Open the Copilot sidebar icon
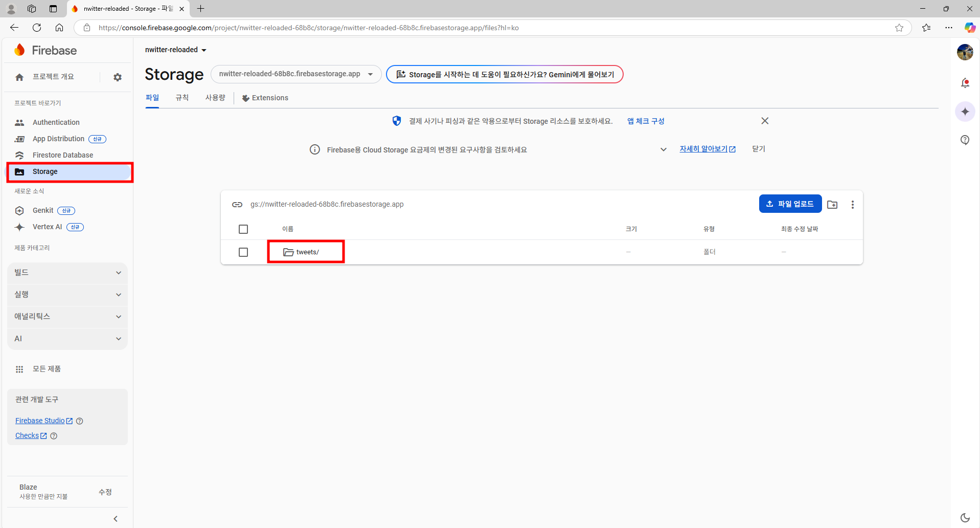Viewport: 980px width, 528px height. click(x=970, y=28)
